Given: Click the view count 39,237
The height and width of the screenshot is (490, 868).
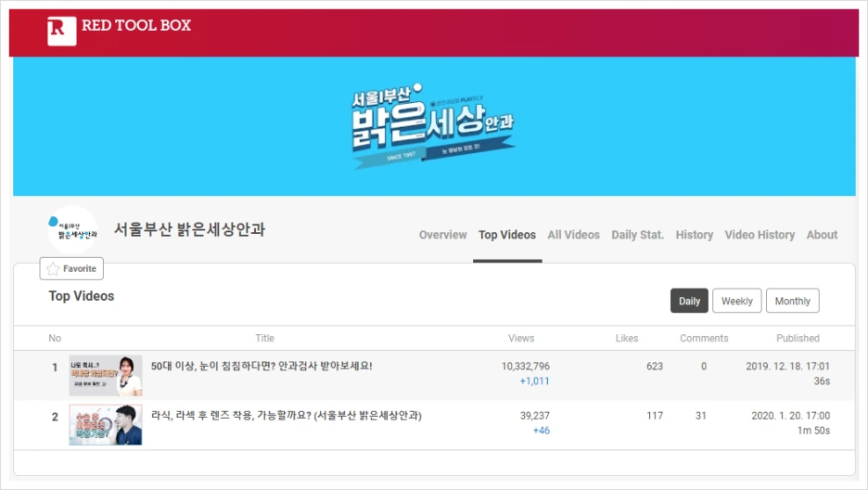Looking at the screenshot, I should [535, 416].
